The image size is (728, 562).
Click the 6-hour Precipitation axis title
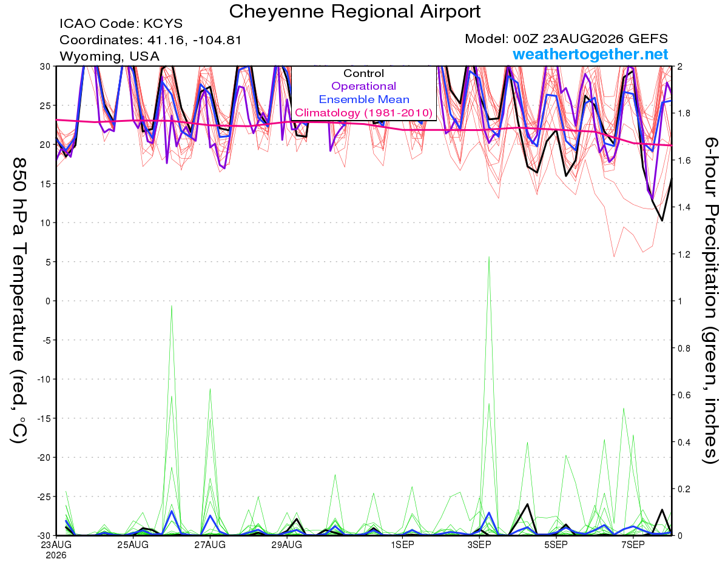pos(710,300)
